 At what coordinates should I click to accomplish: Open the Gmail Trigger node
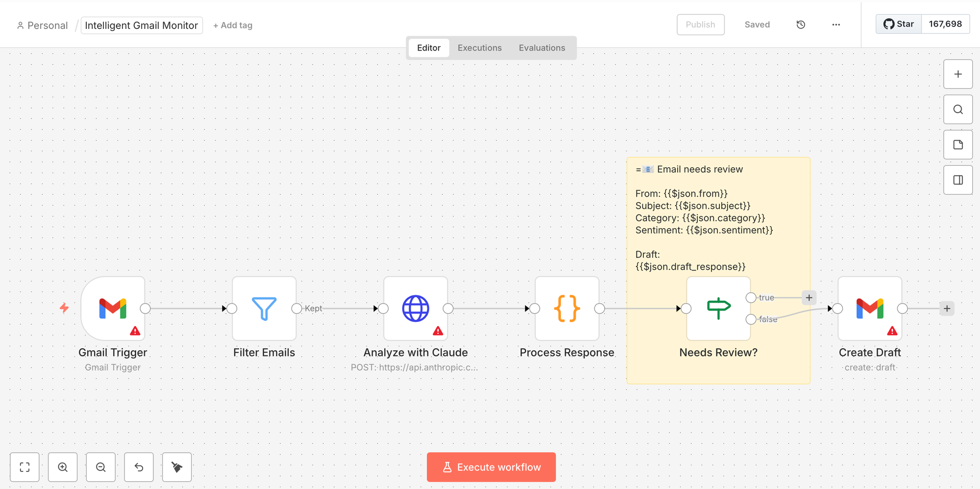click(113, 309)
